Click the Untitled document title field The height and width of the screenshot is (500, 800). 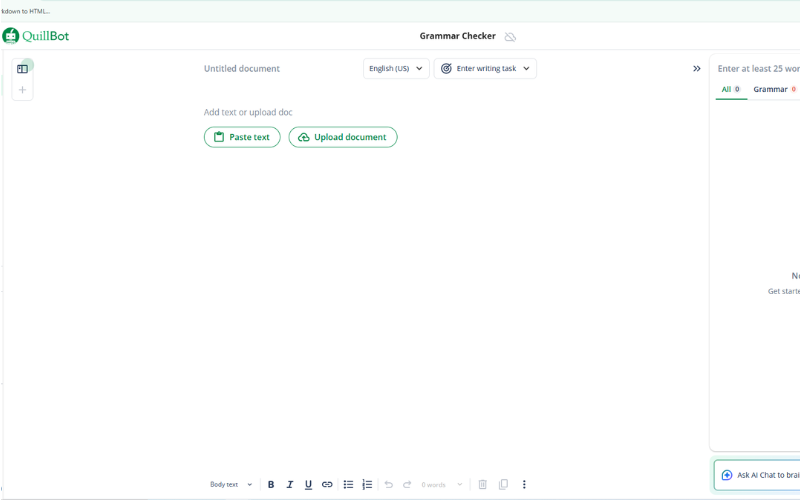(x=242, y=68)
